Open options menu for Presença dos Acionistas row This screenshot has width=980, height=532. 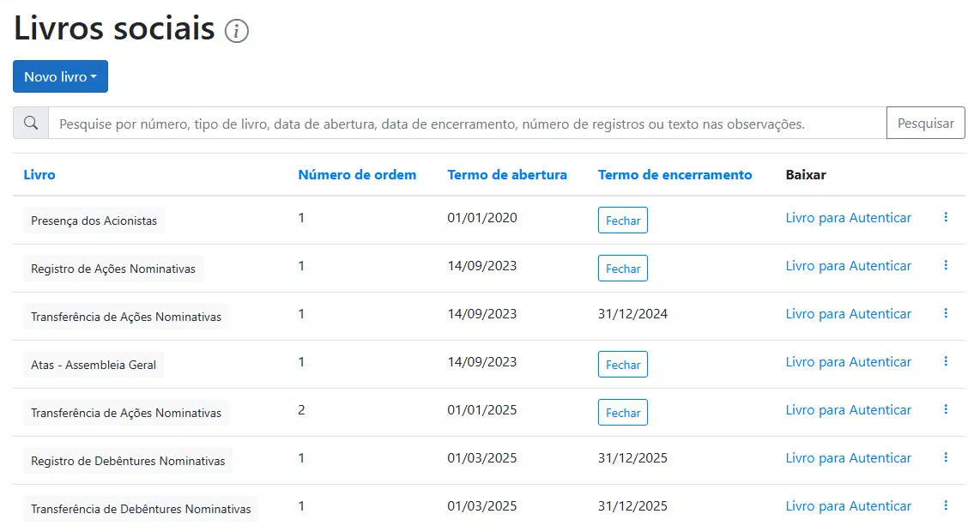coord(946,217)
